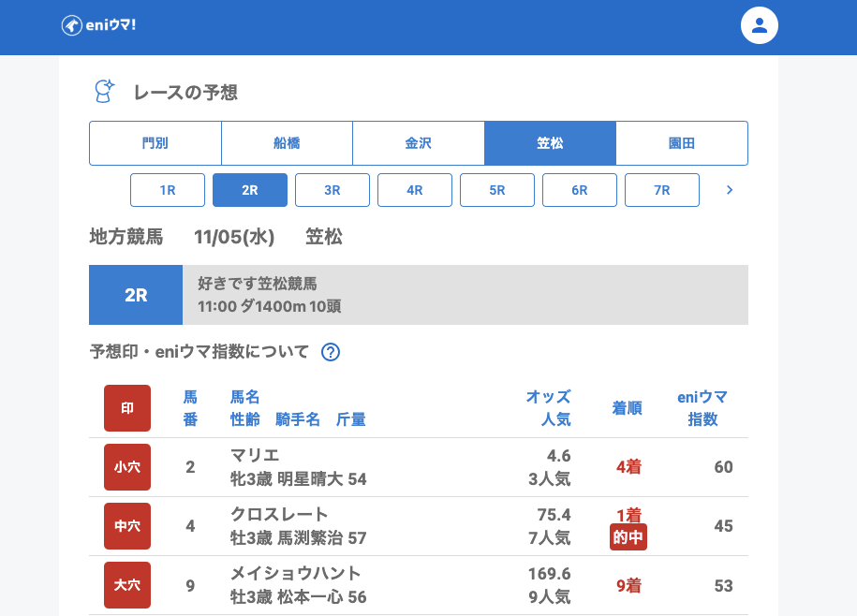Screen dimensions: 857x616
Task: Click the 大穴 mark badge
Action: click(x=127, y=585)
